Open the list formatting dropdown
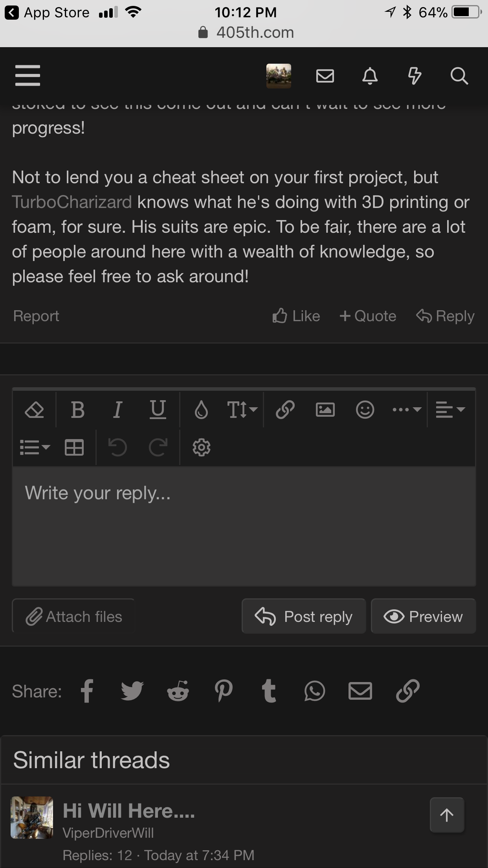The height and width of the screenshot is (868, 488). [35, 447]
